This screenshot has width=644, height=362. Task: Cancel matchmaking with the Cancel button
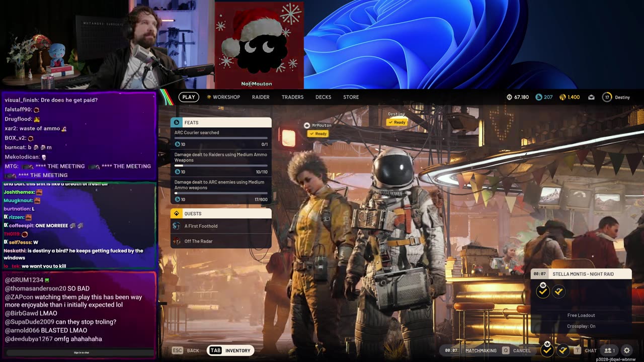522,350
